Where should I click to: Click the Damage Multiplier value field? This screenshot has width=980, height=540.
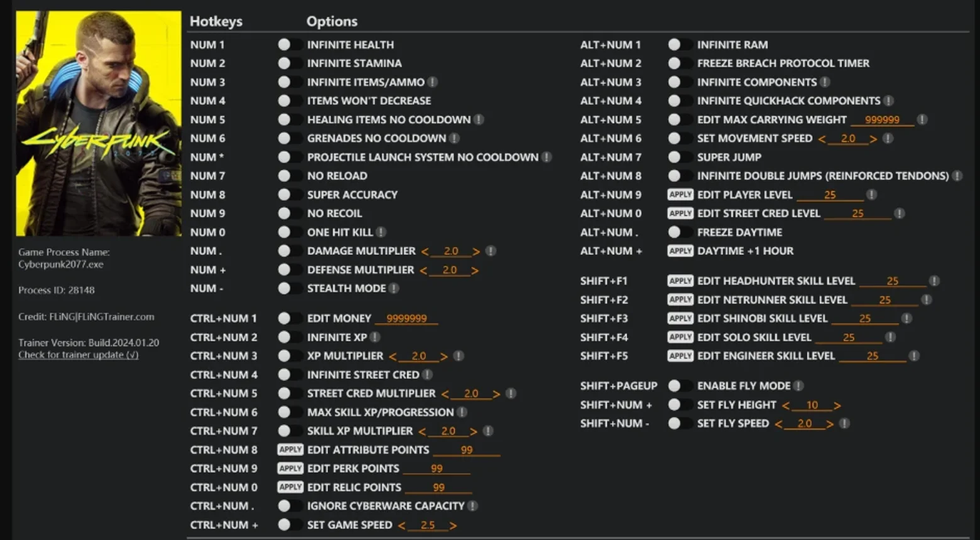[x=451, y=251]
